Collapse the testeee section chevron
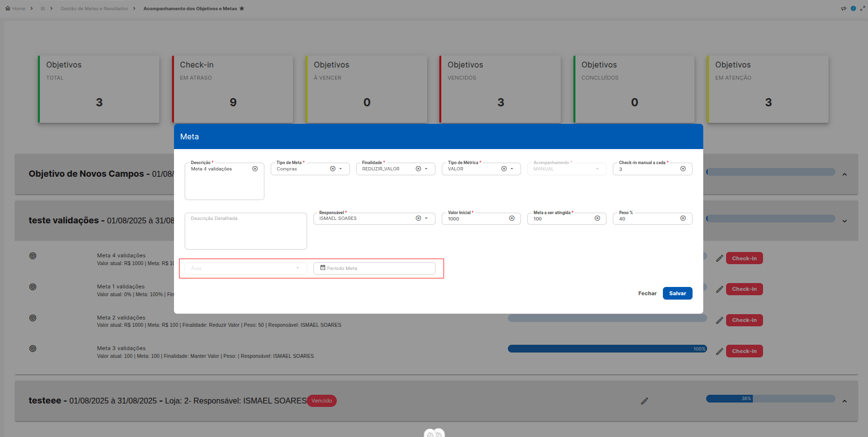 pyautogui.click(x=845, y=401)
